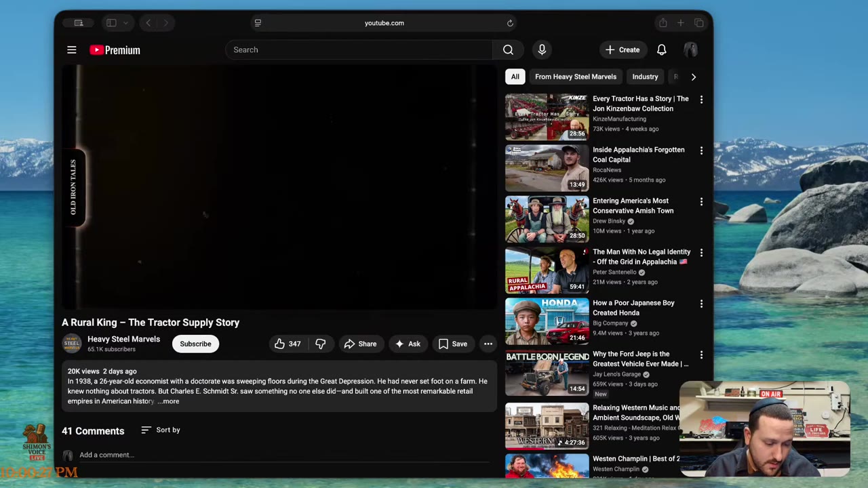Go back with Safari's back arrow
Image resolution: width=868 pixels, height=488 pixels.
149,23
